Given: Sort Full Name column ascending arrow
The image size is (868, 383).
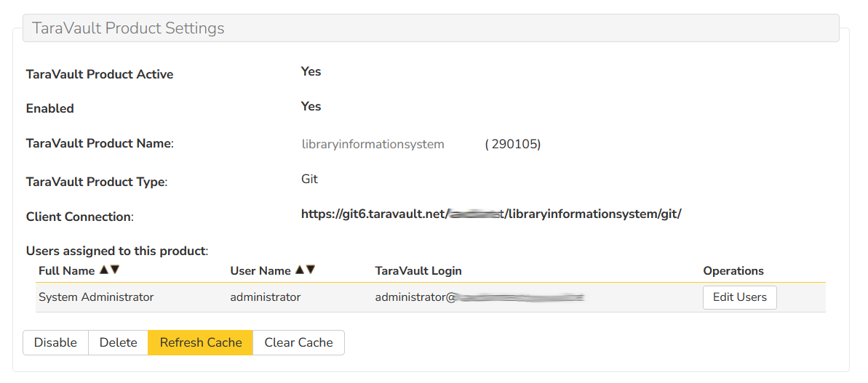Looking at the screenshot, I should (x=104, y=270).
